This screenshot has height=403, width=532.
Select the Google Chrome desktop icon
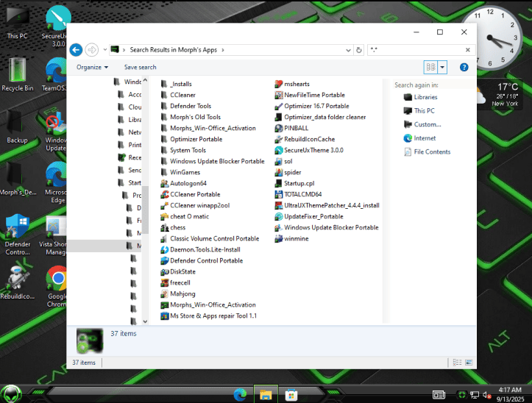click(57, 283)
